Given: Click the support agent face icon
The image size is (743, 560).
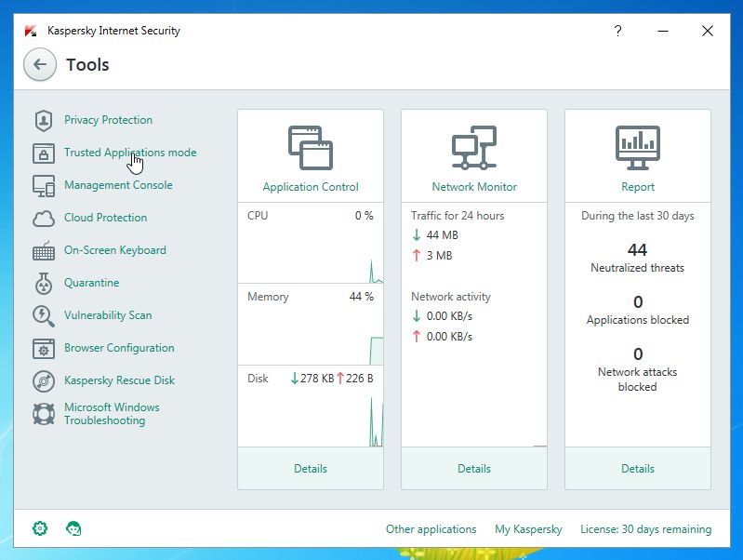Looking at the screenshot, I should [x=73, y=528].
